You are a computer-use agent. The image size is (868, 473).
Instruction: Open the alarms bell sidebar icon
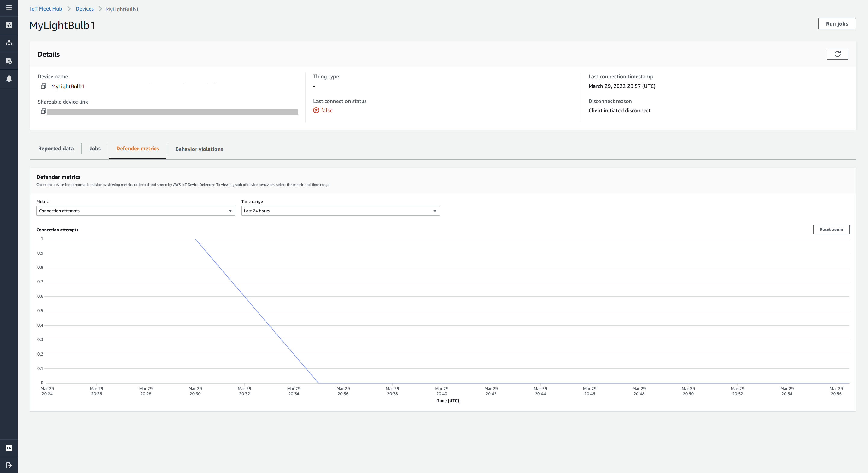(x=9, y=79)
